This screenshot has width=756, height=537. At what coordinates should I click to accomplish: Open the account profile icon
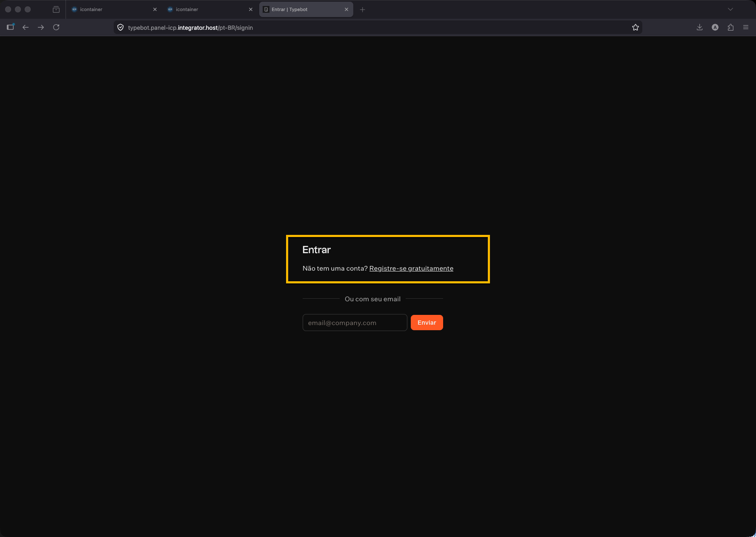click(715, 27)
